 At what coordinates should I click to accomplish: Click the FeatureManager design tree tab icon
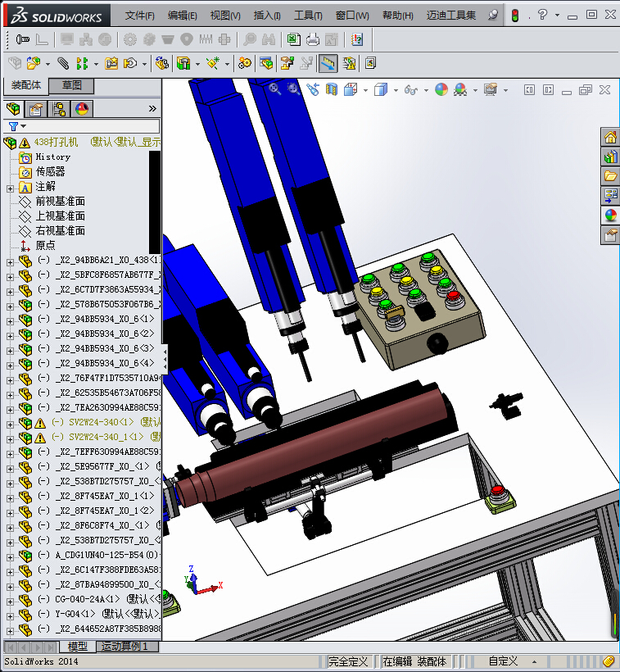13,109
